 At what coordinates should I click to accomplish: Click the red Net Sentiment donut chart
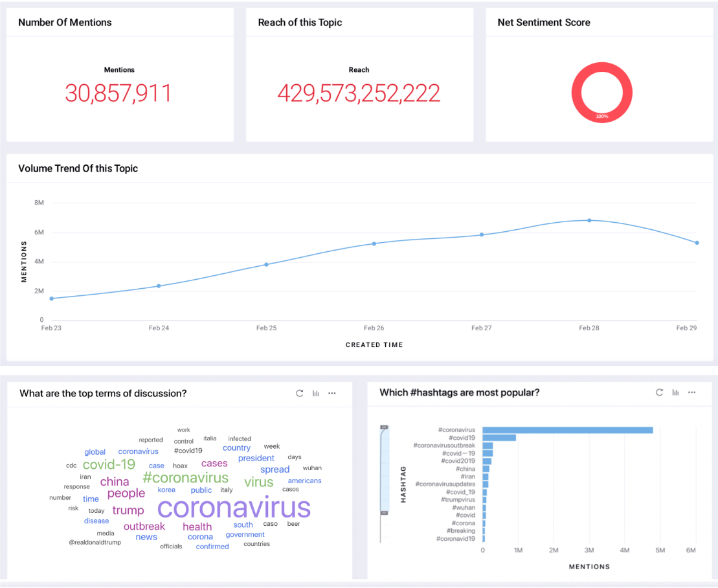601,93
